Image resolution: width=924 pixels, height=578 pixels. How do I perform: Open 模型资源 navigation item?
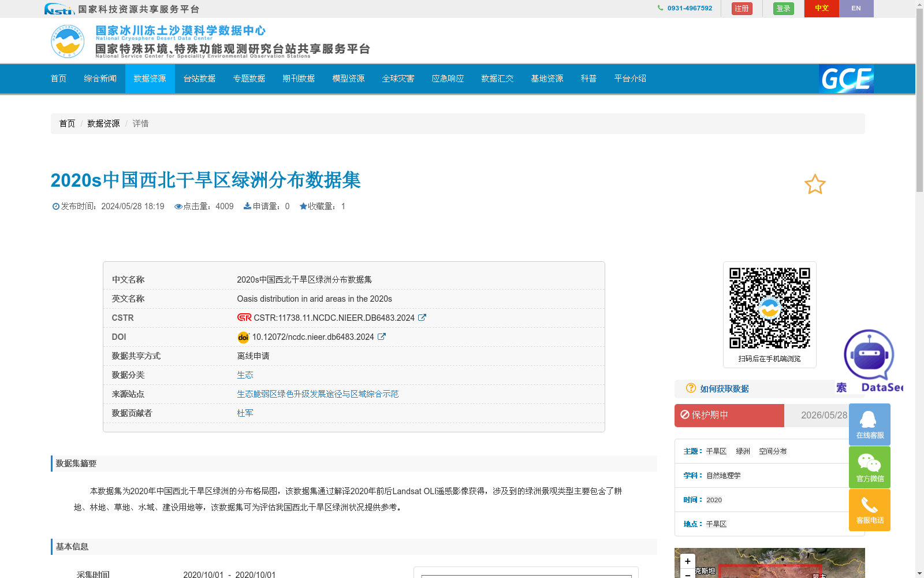349,79
